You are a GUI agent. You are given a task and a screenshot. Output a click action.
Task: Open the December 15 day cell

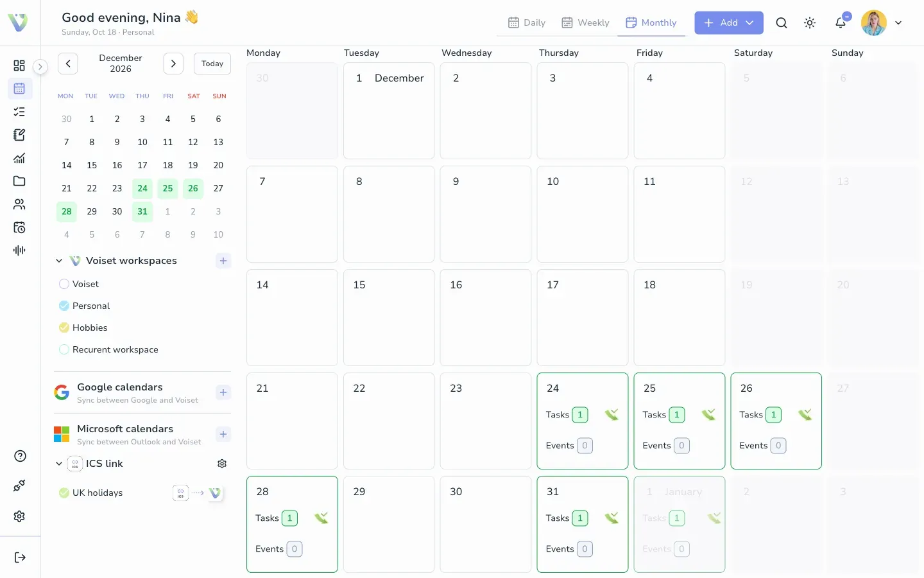coord(389,318)
